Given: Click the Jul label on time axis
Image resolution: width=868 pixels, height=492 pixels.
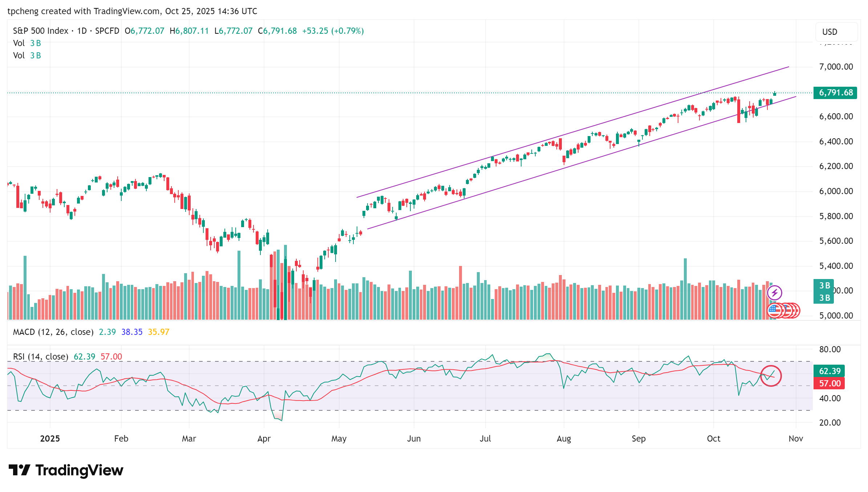Looking at the screenshot, I should tap(485, 439).
